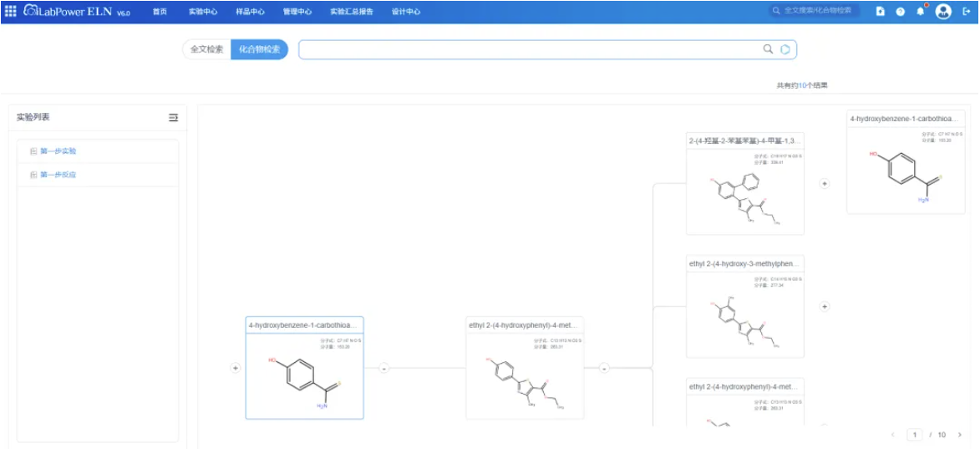
Task: Click the new document icon in header
Action: tap(881, 11)
